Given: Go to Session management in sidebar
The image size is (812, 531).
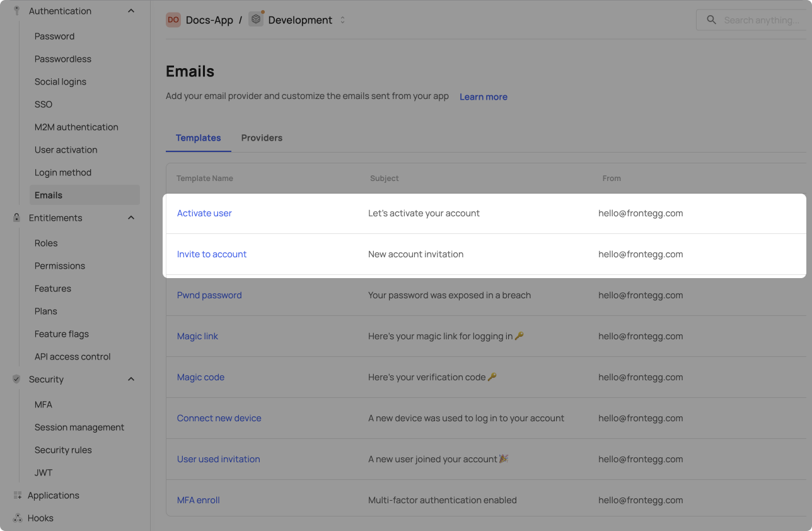Looking at the screenshot, I should (x=79, y=427).
